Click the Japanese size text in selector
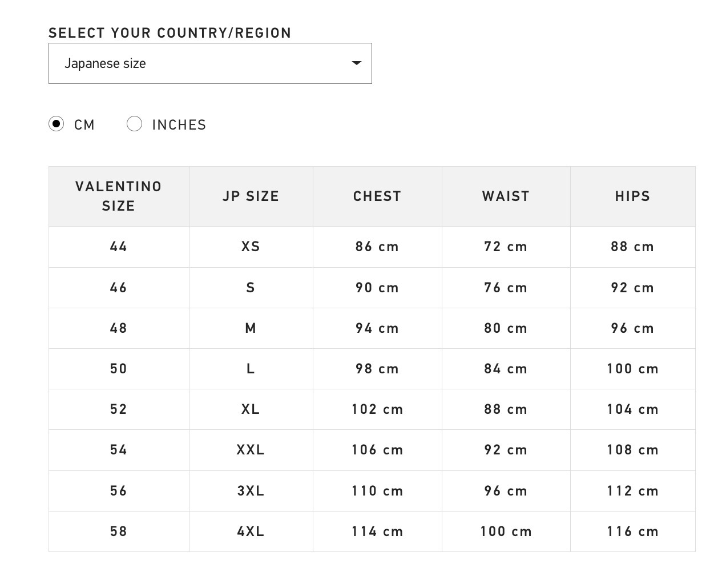This screenshot has height=588, width=718. pos(105,63)
